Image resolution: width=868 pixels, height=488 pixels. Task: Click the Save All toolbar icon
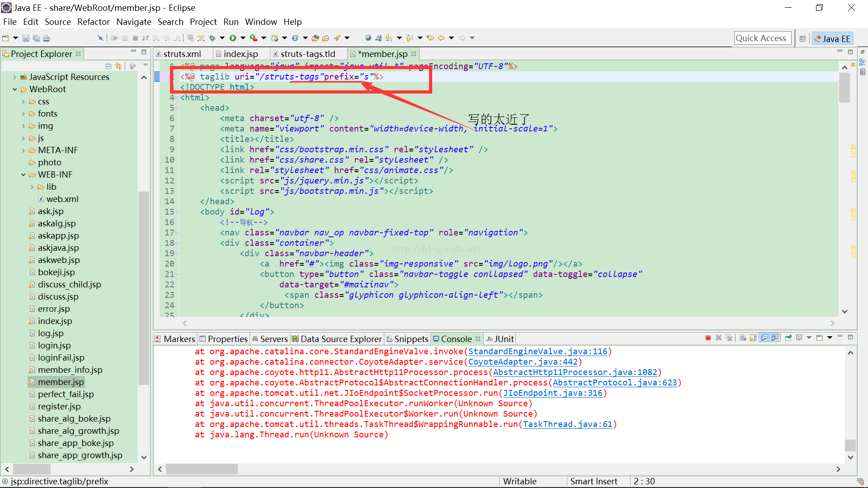pyautogui.click(x=36, y=38)
